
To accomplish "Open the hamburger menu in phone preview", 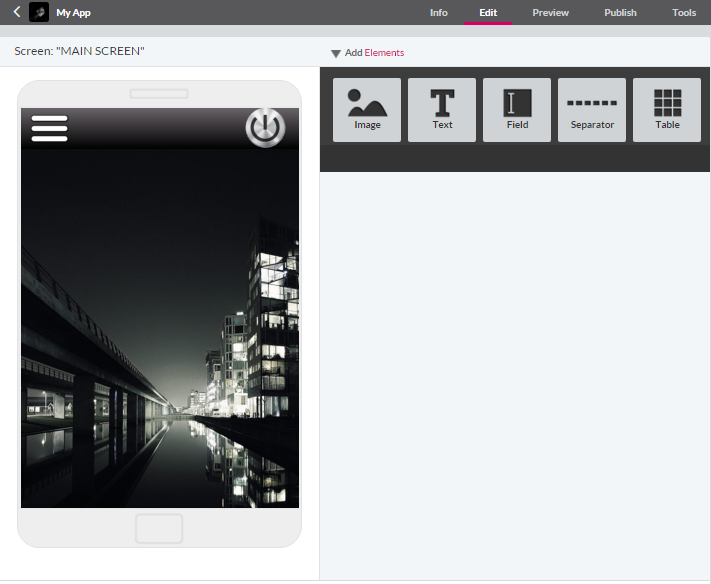I will [49, 128].
